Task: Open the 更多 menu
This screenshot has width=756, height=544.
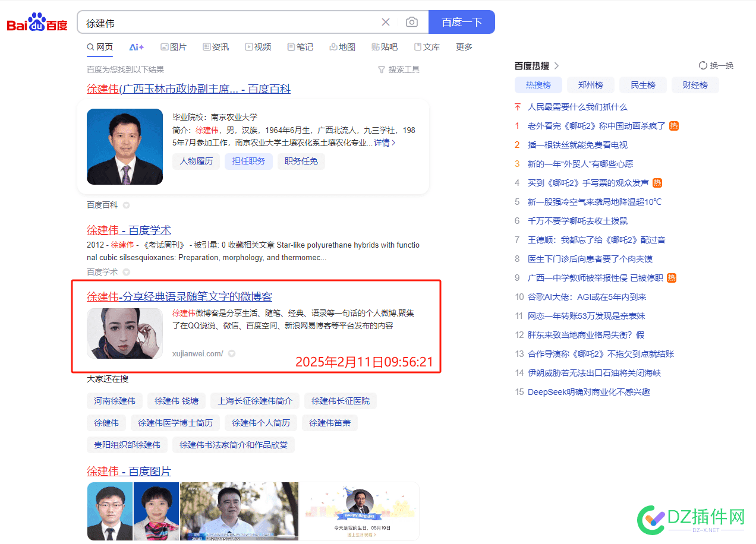Action: (x=464, y=47)
